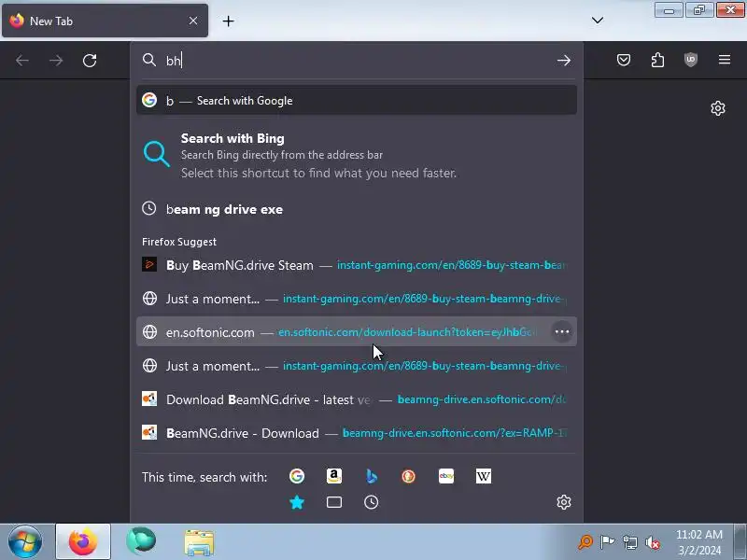Open the teal globe browser taskbar icon
This screenshot has height=560, width=747.
tap(141, 541)
